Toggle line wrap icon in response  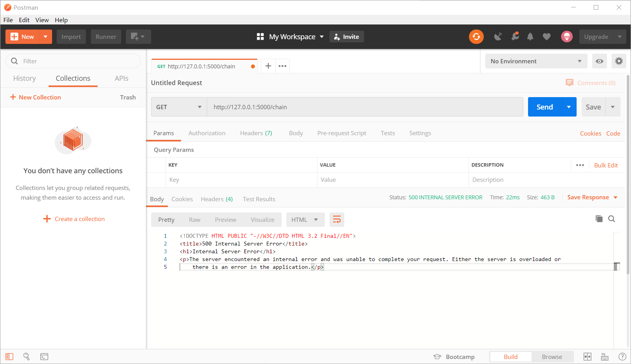[337, 219]
